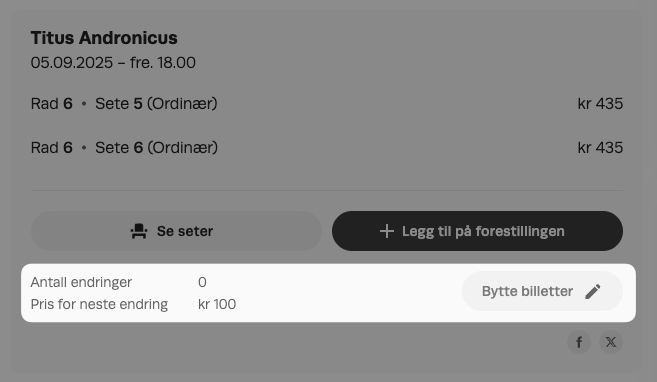Screen dimensions: 657x382
Task: Click the divider below the ticket rows
Action: (x=327, y=191)
